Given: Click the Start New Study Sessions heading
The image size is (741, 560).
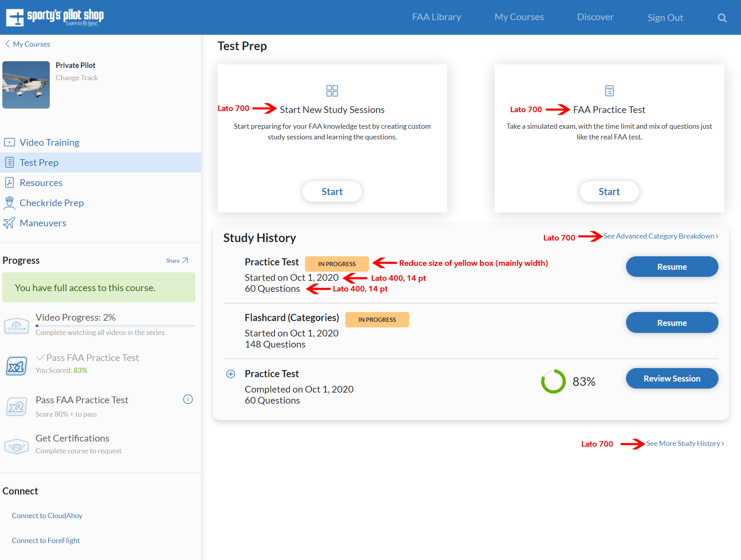Looking at the screenshot, I should click(332, 109).
